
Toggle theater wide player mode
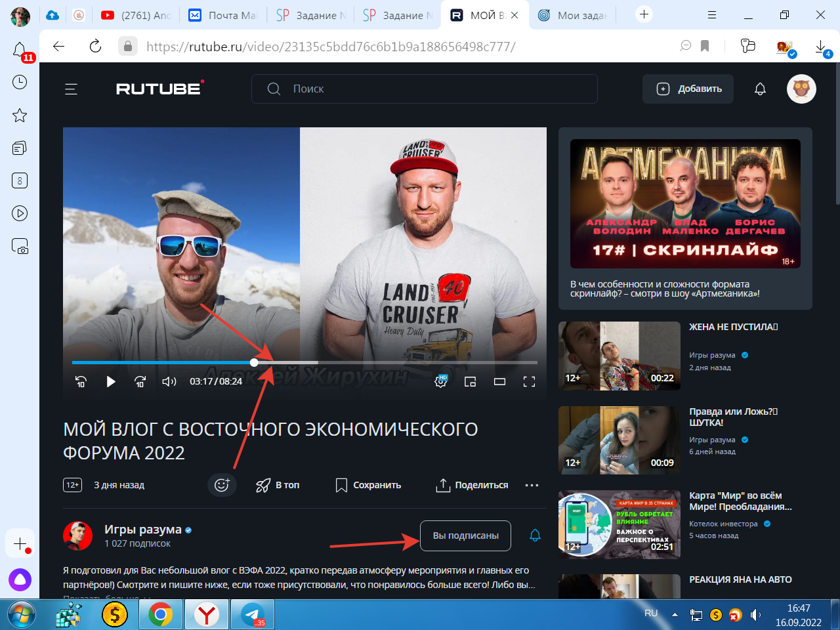pos(499,381)
